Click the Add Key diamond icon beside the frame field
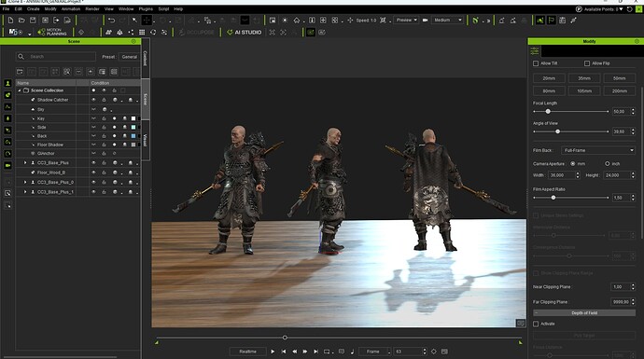644x359 pixels. [434, 352]
